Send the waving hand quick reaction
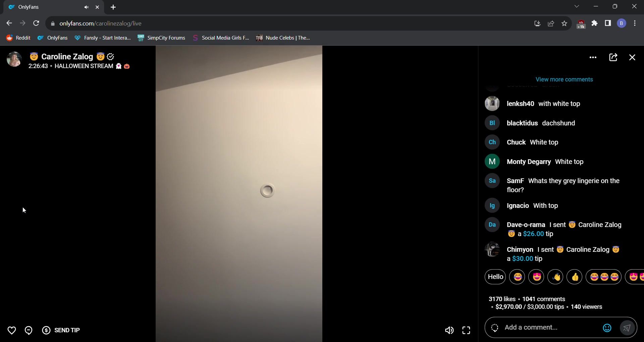644x342 pixels. tap(555, 277)
